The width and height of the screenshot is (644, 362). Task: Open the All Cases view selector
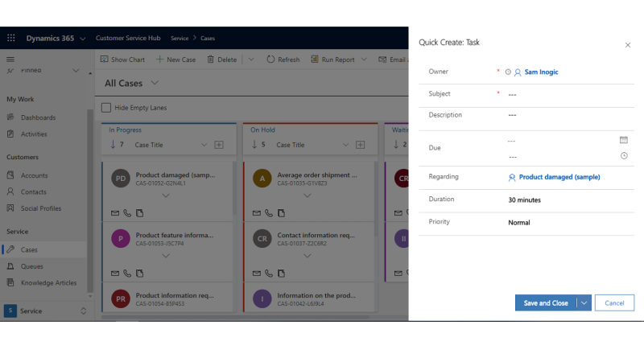tap(154, 83)
